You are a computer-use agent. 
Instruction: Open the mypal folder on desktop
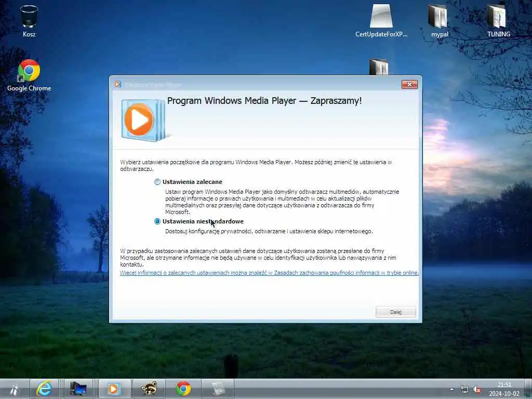(440, 20)
